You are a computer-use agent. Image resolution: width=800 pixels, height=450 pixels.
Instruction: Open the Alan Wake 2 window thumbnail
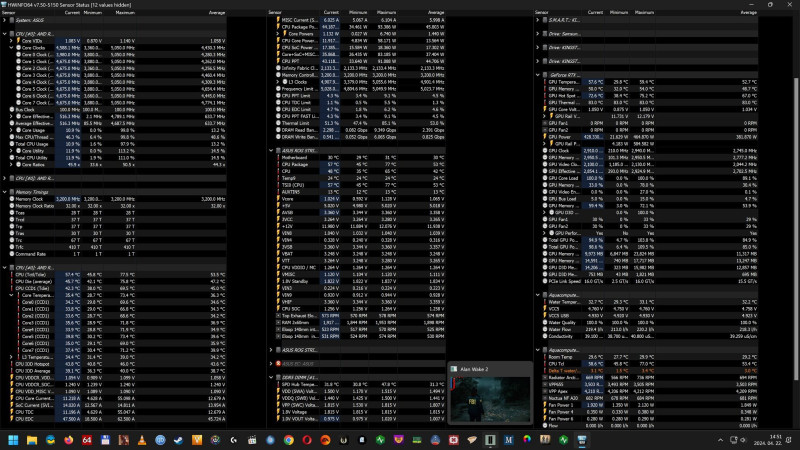pyautogui.click(x=490, y=398)
